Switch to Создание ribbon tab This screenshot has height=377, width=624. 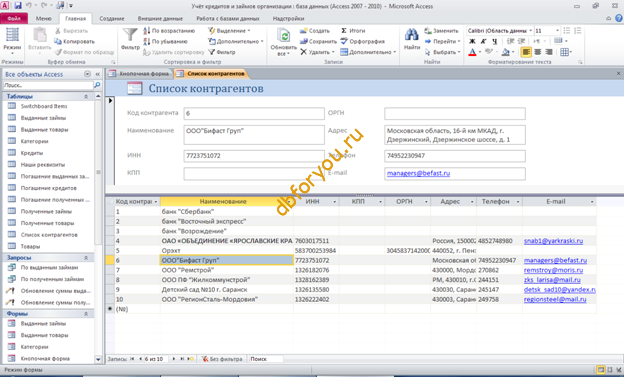[x=112, y=18]
